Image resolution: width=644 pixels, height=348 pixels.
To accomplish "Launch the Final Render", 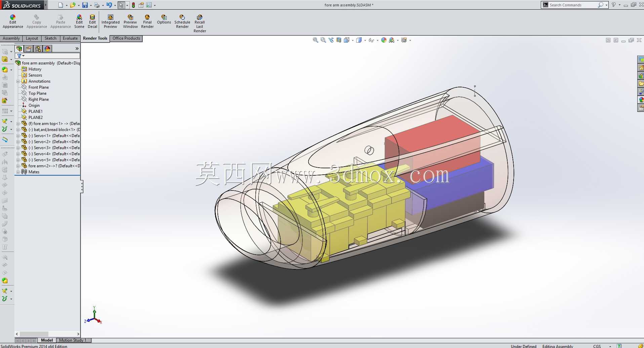I will coord(147,21).
